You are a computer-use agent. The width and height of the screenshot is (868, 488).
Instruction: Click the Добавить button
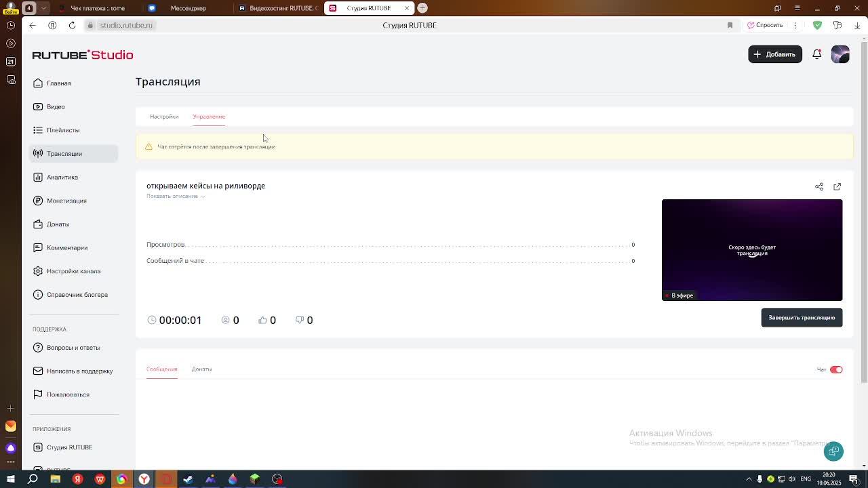click(775, 54)
